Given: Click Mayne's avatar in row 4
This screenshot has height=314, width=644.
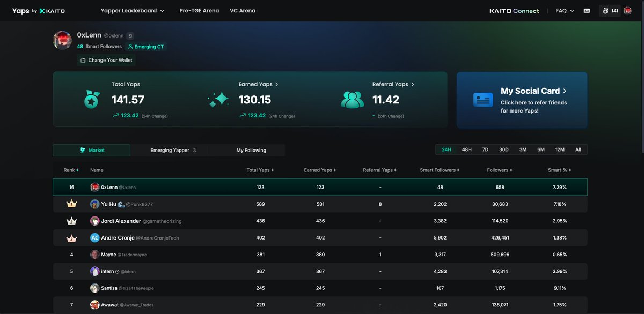Looking at the screenshot, I should coord(95,255).
